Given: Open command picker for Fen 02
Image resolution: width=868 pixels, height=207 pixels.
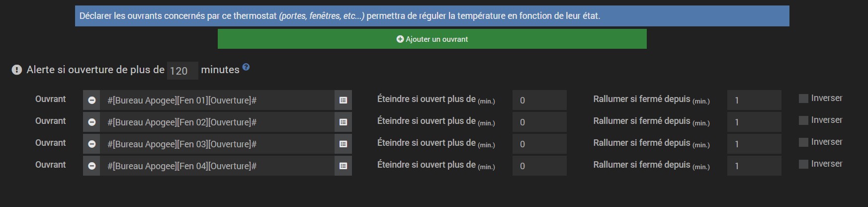Looking at the screenshot, I should pyautogui.click(x=343, y=122).
